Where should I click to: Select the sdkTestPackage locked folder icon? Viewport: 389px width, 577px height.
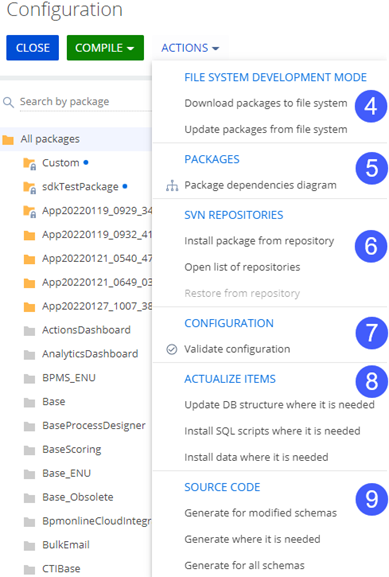tap(29, 187)
